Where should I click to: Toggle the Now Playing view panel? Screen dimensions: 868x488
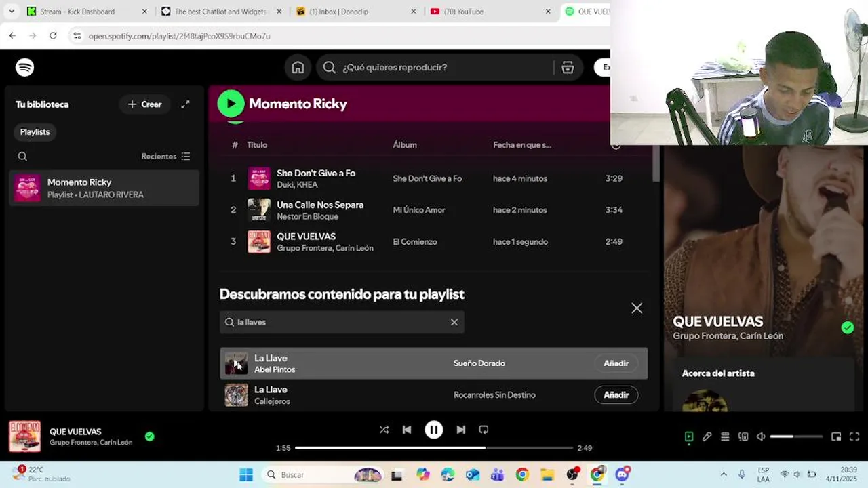689,436
